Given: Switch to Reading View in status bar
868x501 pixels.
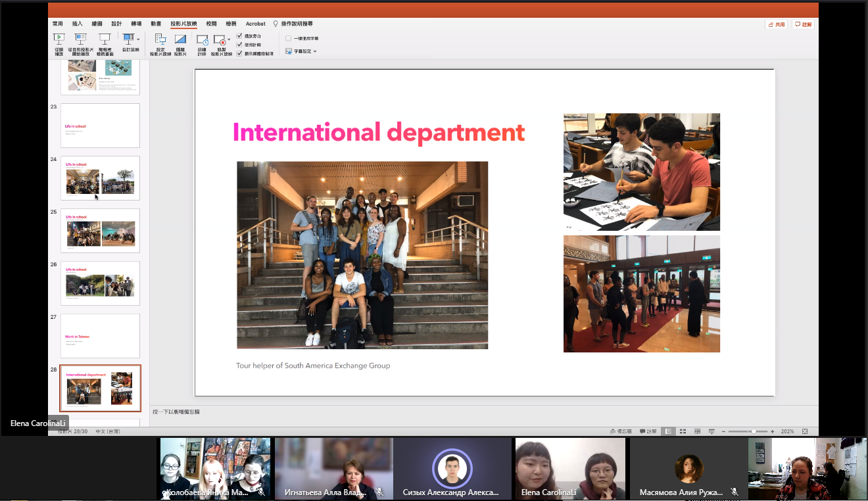Looking at the screenshot, I should coord(697,431).
